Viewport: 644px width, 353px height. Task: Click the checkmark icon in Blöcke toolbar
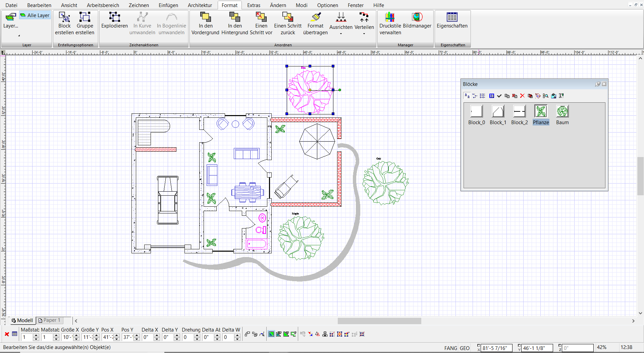(x=499, y=96)
